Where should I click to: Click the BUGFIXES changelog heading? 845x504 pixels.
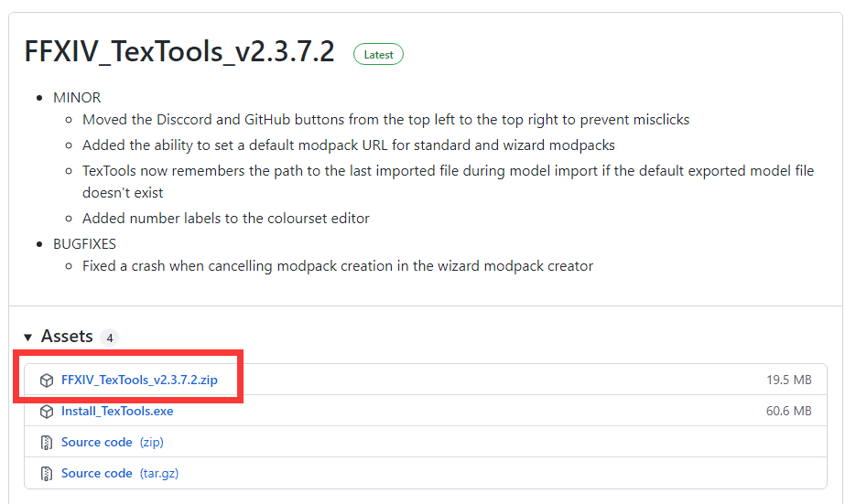tap(84, 244)
